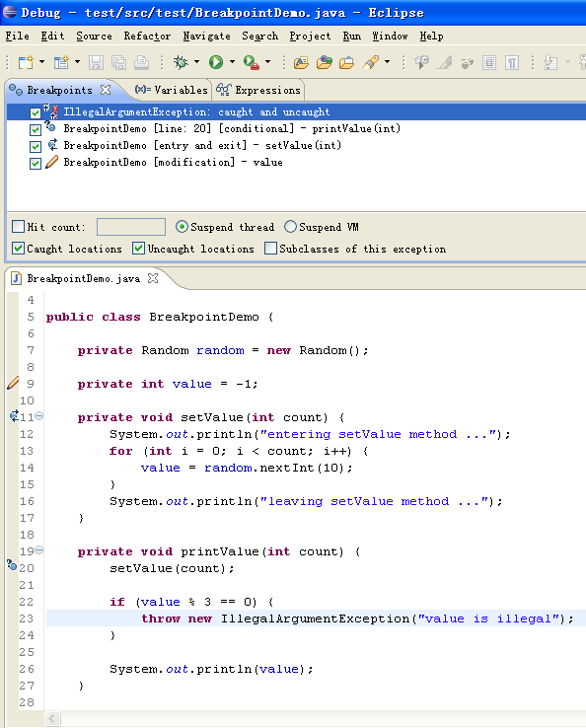Click the External Tools run icon

[252, 62]
